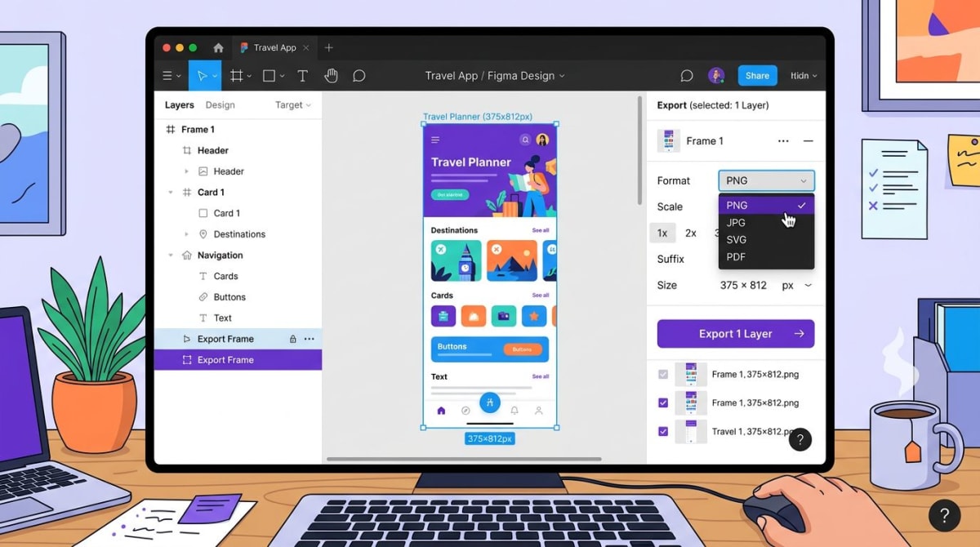980x547 pixels.
Task: Open the main menu icon
Action: tap(168, 75)
